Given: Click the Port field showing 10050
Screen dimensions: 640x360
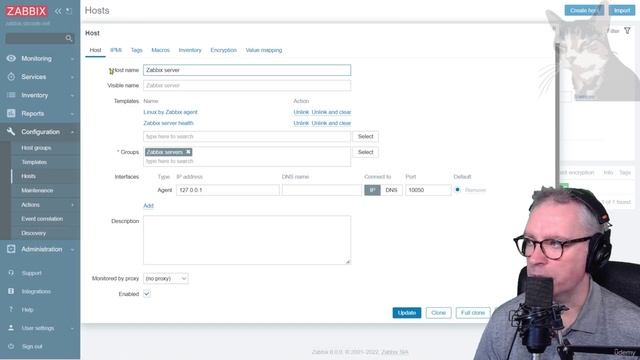Looking at the screenshot, I should point(428,190).
